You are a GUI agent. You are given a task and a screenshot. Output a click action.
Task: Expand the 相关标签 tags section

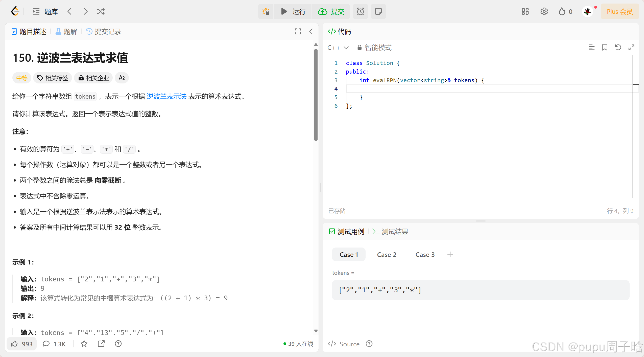pyautogui.click(x=53, y=78)
